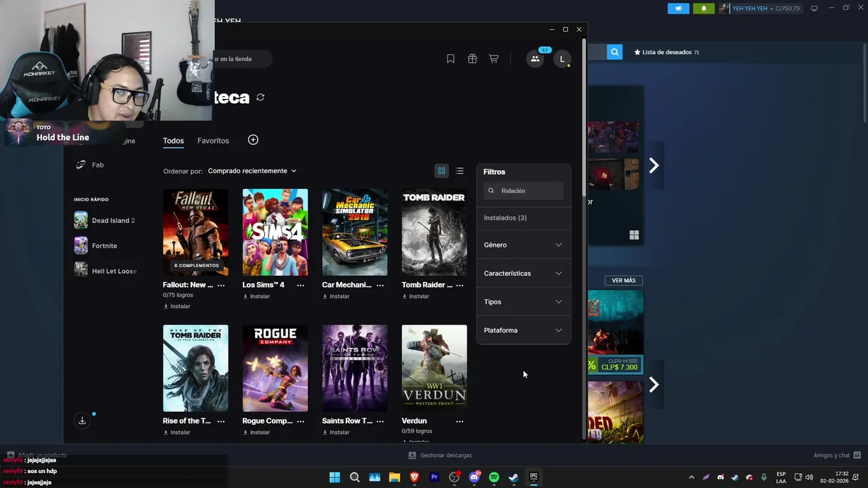Screen dimensions: 868x488
Task: Open Amigos y chat in Steam
Action: point(837,455)
